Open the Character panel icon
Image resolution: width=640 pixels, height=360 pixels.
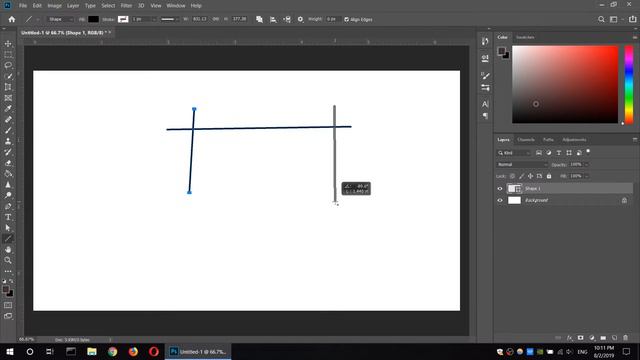pyautogui.click(x=485, y=104)
